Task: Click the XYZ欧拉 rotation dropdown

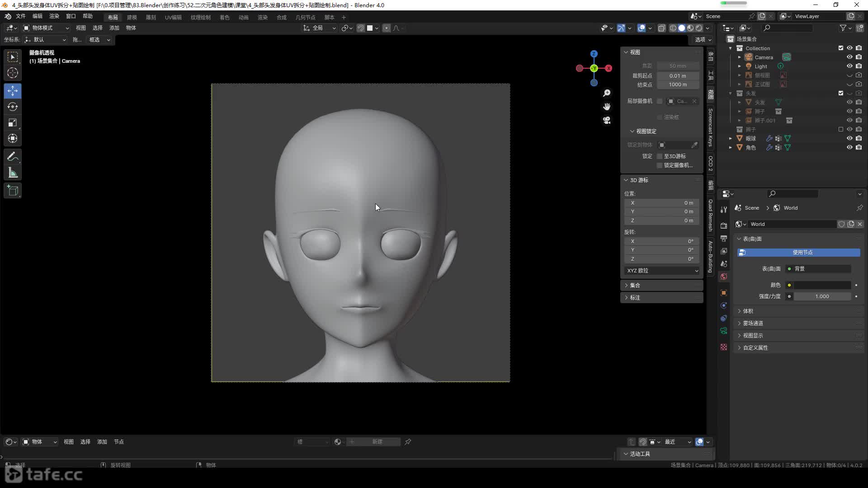Action: [x=661, y=271]
